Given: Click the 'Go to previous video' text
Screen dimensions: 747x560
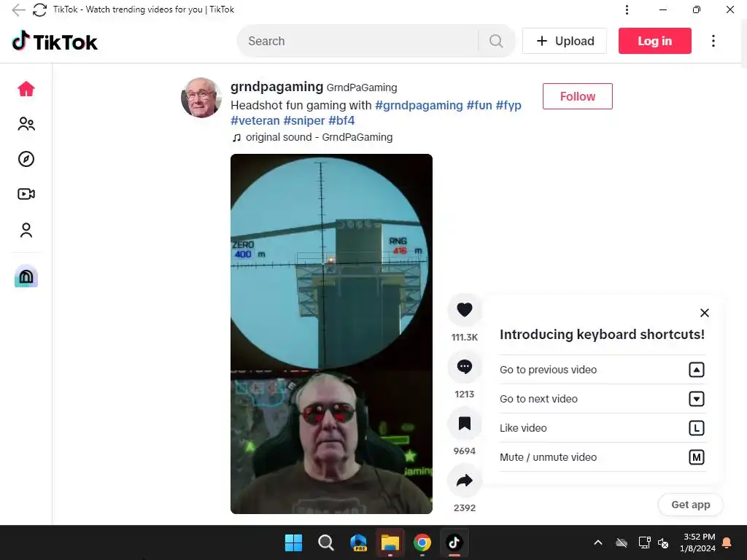Looking at the screenshot, I should tap(548, 370).
